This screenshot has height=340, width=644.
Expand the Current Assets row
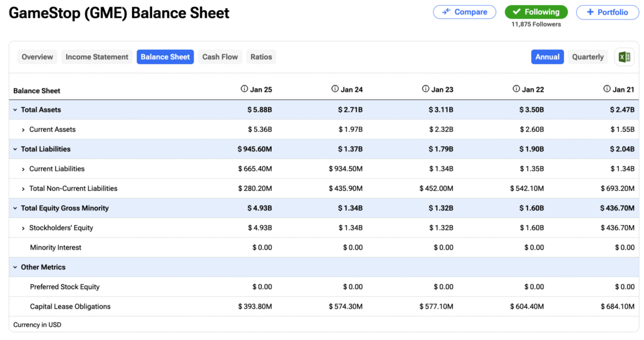click(x=23, y=129)
